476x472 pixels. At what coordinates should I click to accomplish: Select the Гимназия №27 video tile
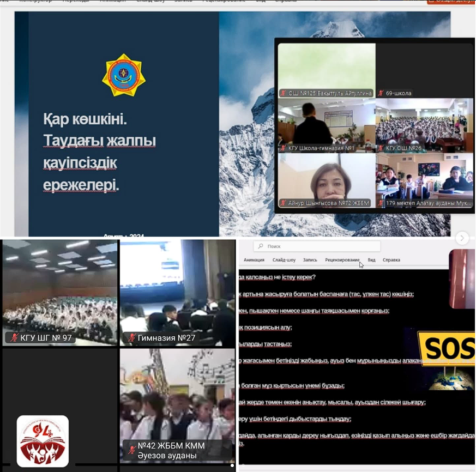click(178, 293)
